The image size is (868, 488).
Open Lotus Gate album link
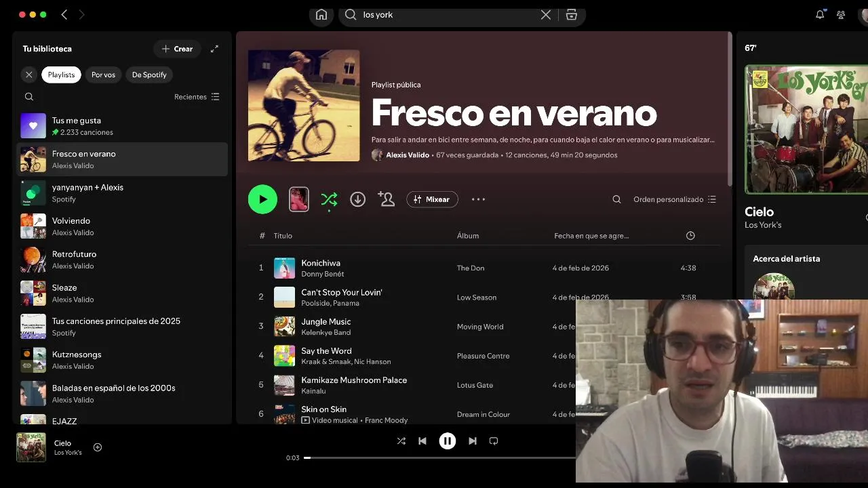[475, 385]
